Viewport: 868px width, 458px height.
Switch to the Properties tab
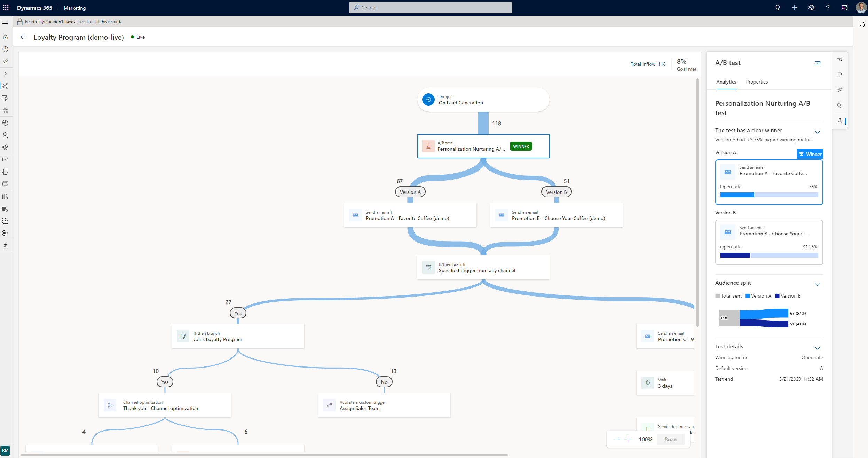click(x=757, y=82)
